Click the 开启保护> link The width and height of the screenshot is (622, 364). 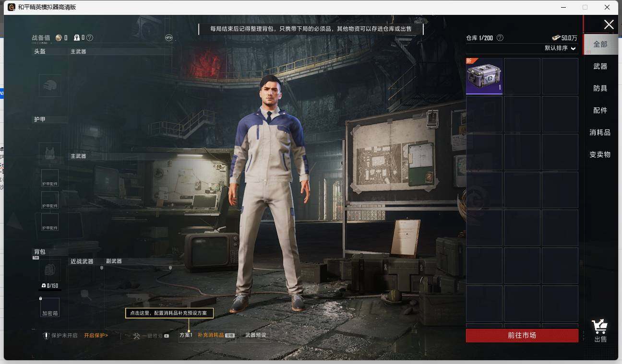(x=96, y=336)
